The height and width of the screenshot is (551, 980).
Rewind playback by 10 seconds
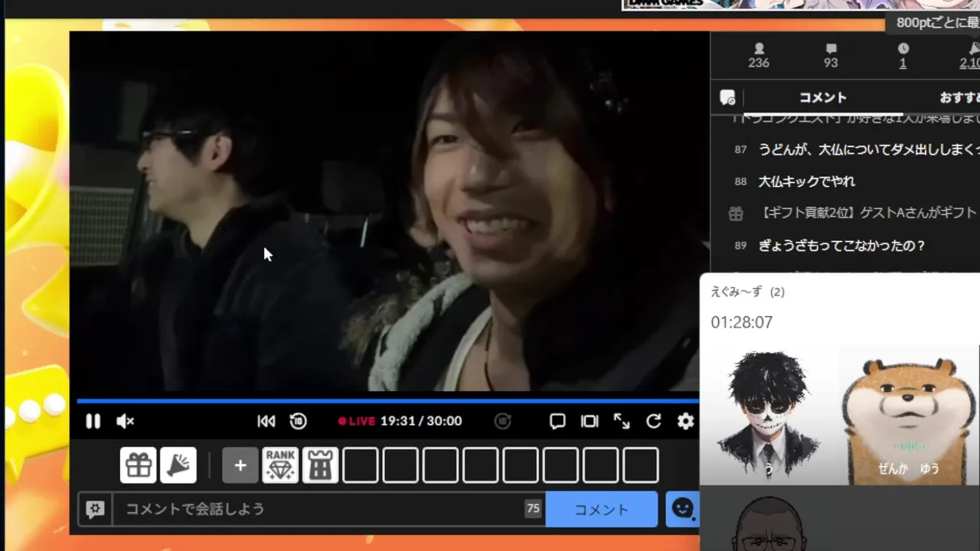point(299,421)
